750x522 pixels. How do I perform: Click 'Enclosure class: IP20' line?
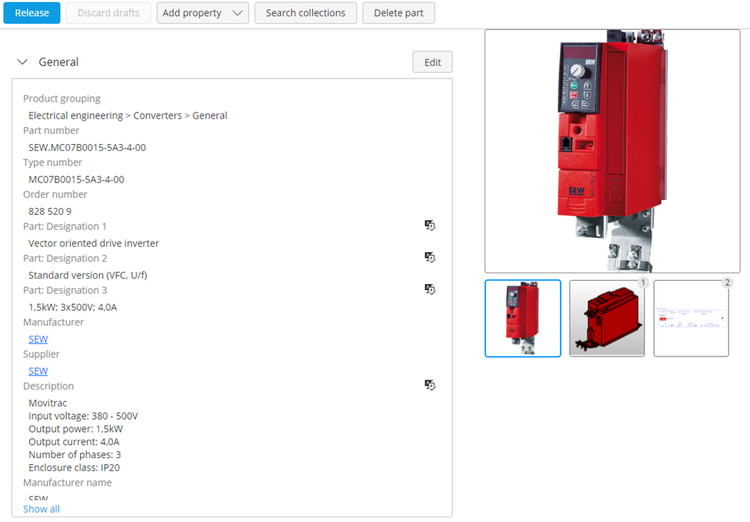pos(74,468)
